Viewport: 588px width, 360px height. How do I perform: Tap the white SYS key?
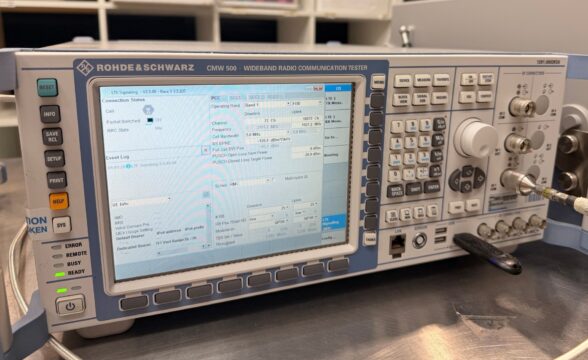62,225
